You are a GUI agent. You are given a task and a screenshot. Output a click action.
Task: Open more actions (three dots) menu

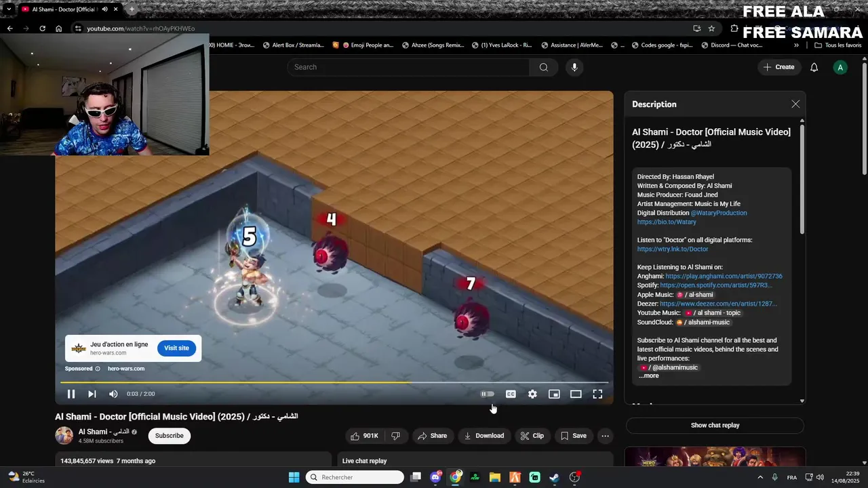[606, 436]
